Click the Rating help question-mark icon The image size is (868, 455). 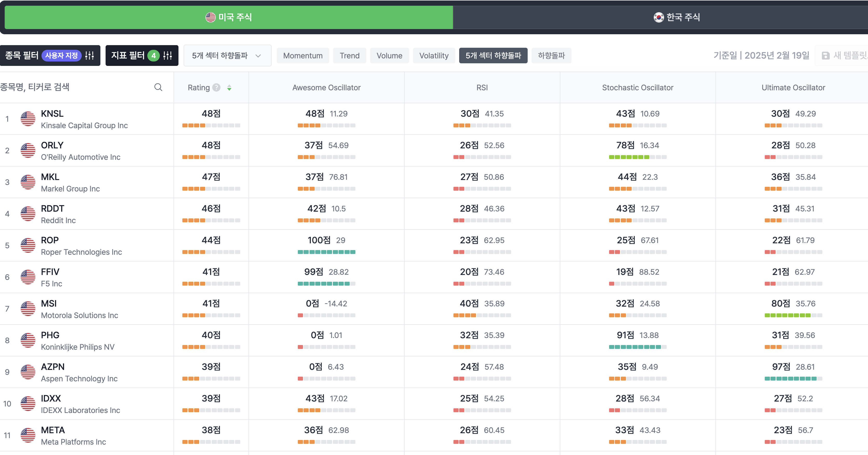(x=217, y=88)
